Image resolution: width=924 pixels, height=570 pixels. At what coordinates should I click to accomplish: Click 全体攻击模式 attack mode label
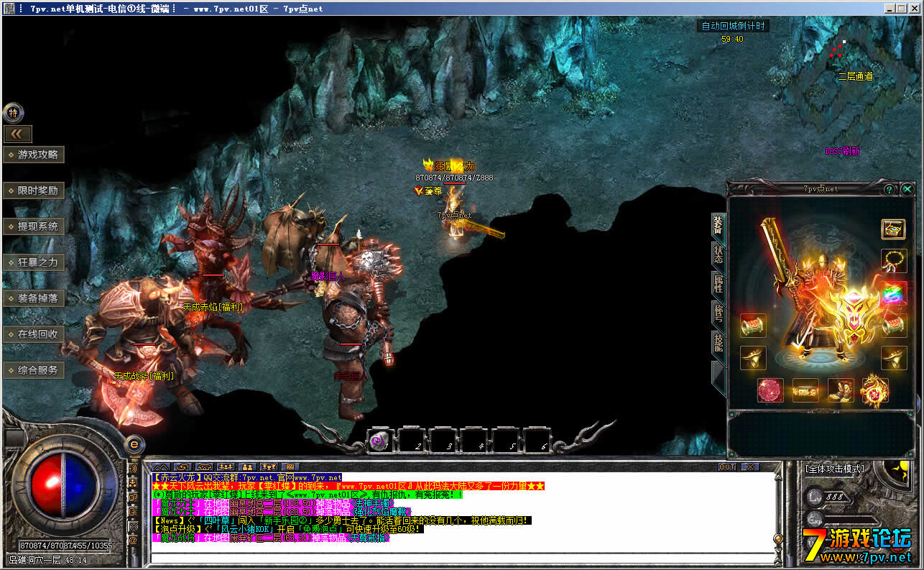pyautogui.click(x=835, y=469)
